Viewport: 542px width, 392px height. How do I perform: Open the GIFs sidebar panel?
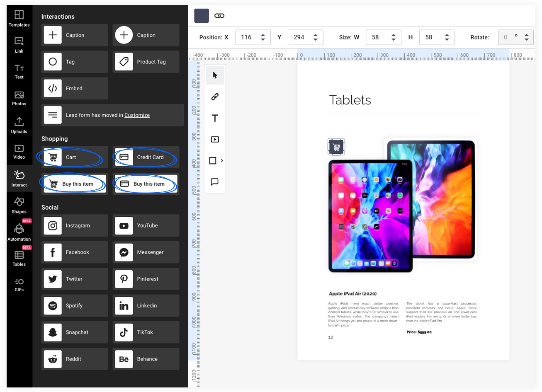(x=19, y=285)
